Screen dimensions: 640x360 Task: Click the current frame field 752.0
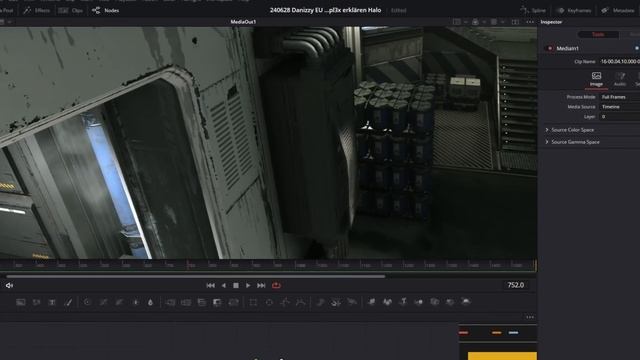516,285
